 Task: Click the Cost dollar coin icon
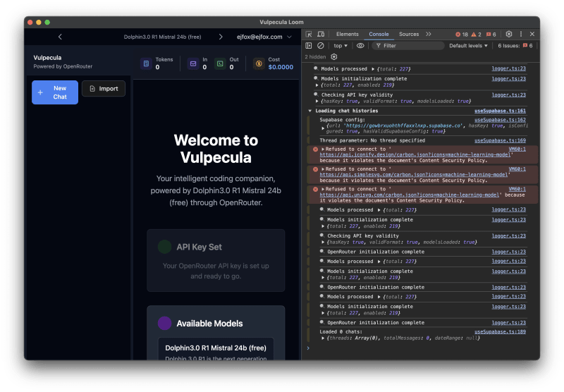coord(259,63)
